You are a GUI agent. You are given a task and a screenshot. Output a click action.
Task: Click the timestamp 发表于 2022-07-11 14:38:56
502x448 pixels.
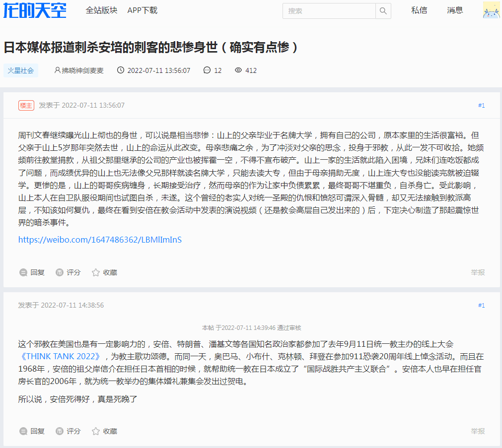click(x=61, y=305)
